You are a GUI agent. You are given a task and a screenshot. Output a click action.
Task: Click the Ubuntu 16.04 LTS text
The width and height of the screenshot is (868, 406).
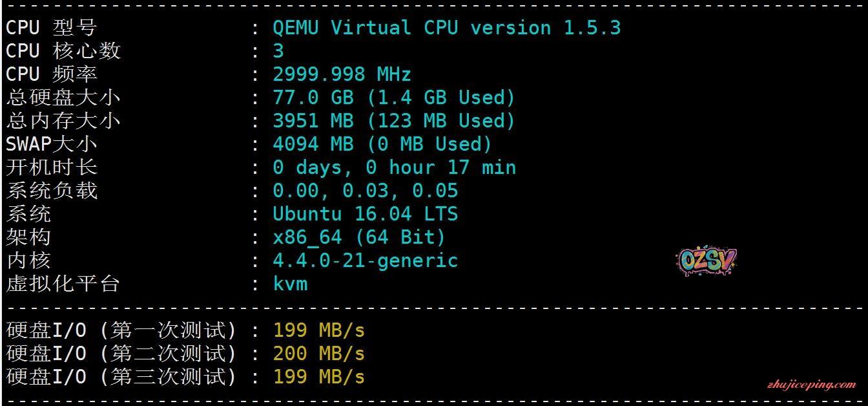(365, 214)
